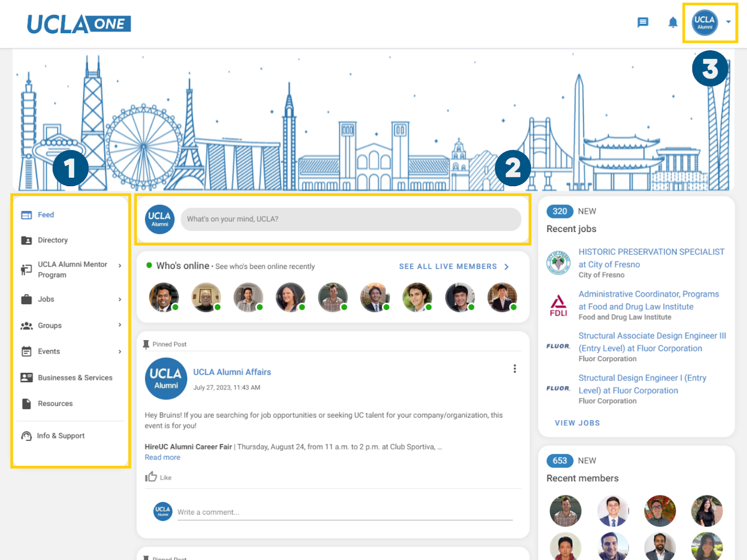Image resolution: width=747 pixels, height=560 pixels.
Task: Click the Groups people icon
Action: [x=27, y=326]
